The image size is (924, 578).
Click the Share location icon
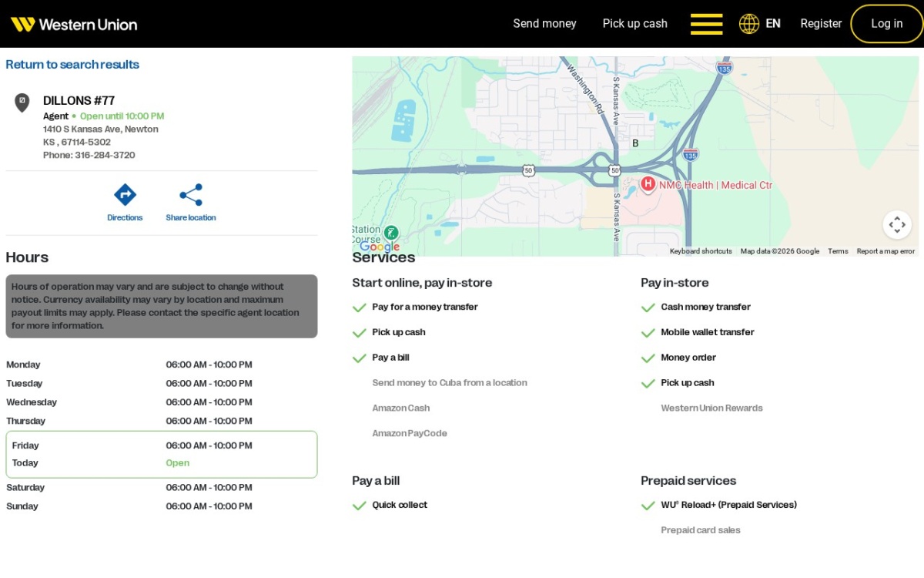pyautogui.click(x=191, y=194)
